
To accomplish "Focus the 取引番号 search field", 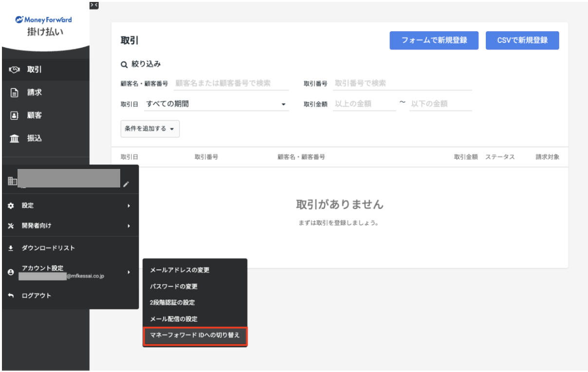I will coord(403,83).
